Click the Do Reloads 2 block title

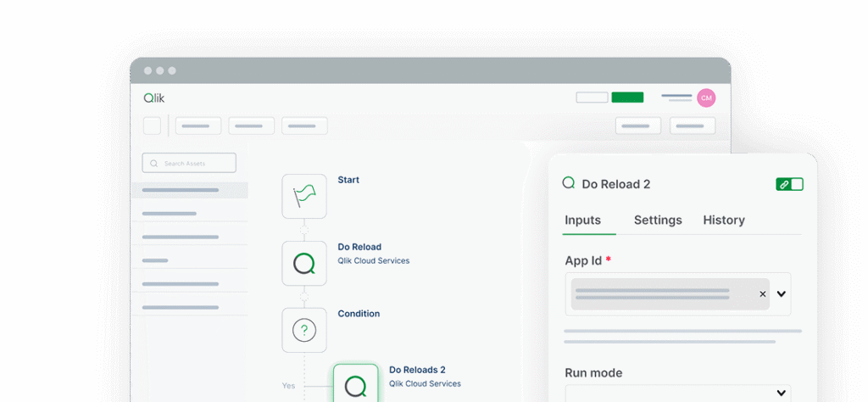pos(417,369)
